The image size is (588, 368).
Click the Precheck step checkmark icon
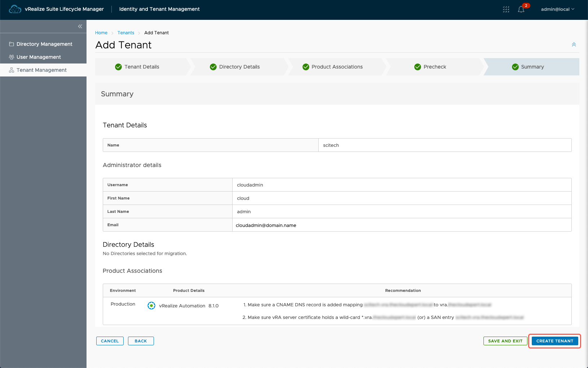pos(417,67)
